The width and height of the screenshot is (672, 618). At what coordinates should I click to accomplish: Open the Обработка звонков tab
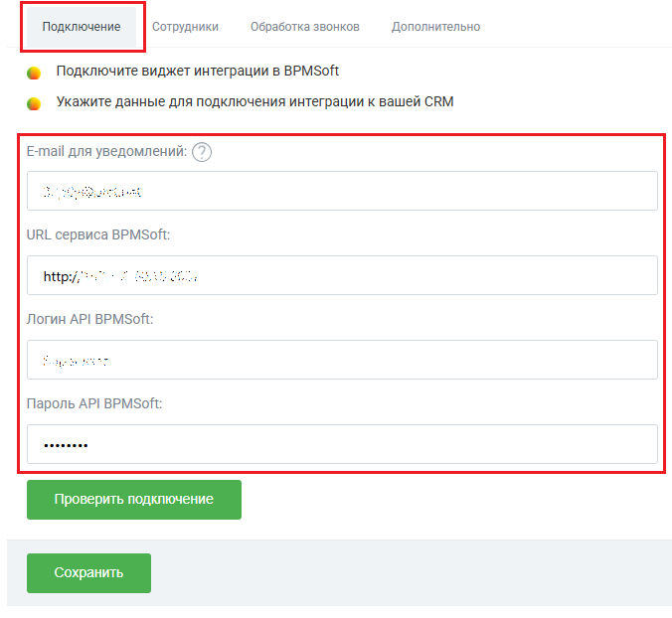[x=305, y=27]
